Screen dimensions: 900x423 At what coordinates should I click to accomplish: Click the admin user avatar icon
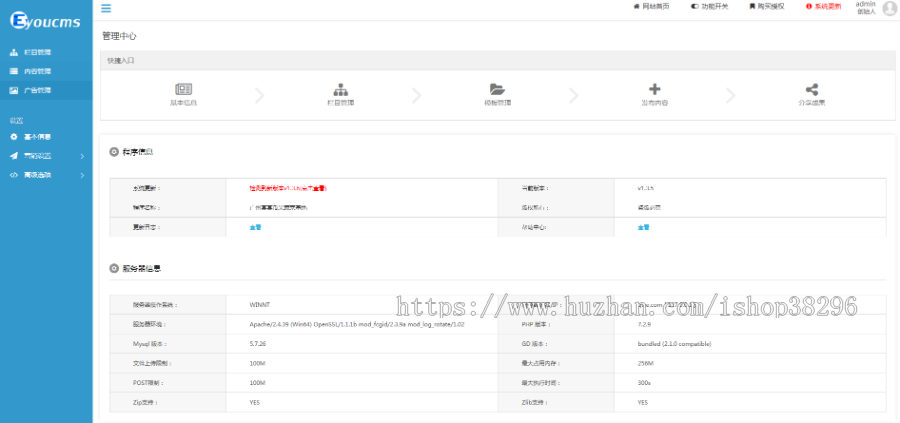(889, 8)
